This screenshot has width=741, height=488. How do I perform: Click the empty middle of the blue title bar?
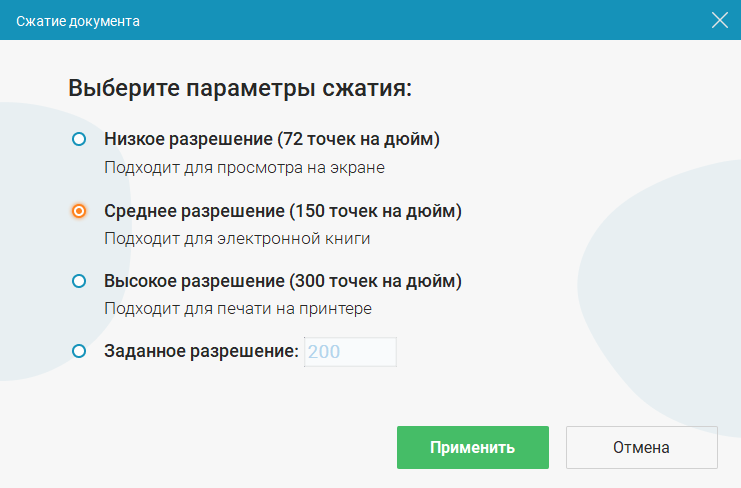tap(400, 20)
